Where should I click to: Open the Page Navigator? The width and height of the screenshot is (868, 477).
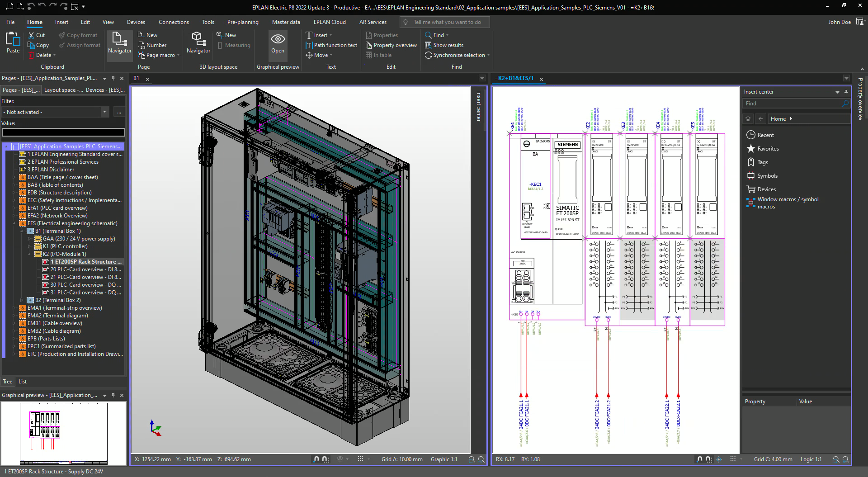pyautogui.click(x=119, y=43)
